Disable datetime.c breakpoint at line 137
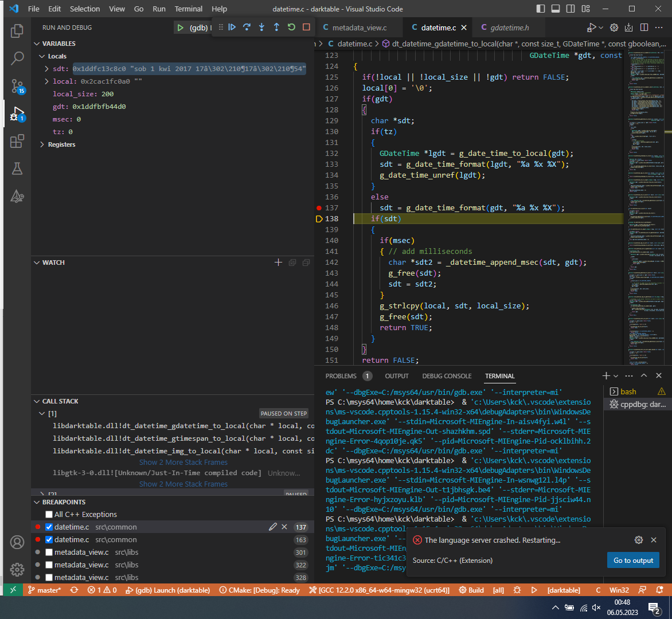Viewport: 672px width, 619px height. pos(49,527)
